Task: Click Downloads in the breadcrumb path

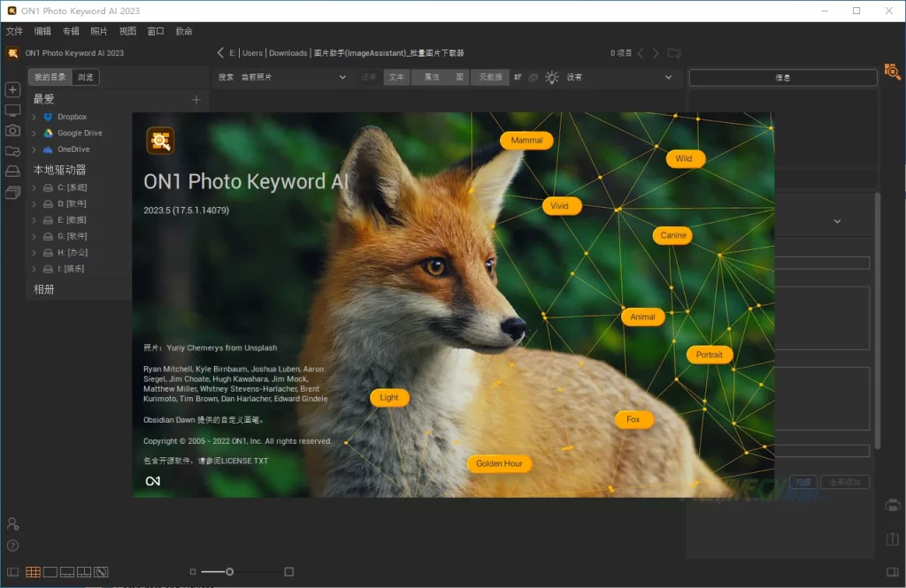Action: point(288,53)
